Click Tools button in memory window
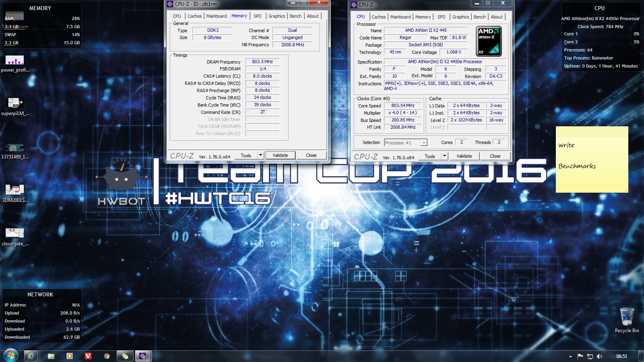Screen dimensions: 644x362 tap(246, 155)
